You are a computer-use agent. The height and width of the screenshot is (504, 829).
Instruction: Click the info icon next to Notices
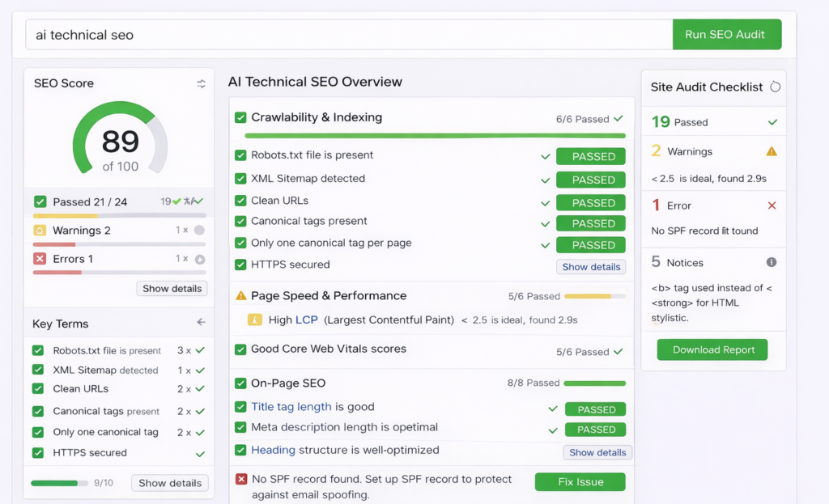tap(771, 262)
